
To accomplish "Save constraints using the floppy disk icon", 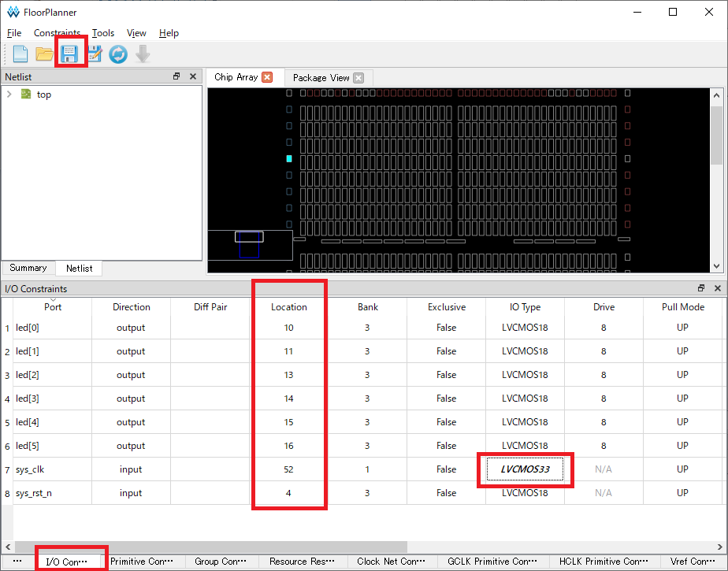I will [70, 54].
